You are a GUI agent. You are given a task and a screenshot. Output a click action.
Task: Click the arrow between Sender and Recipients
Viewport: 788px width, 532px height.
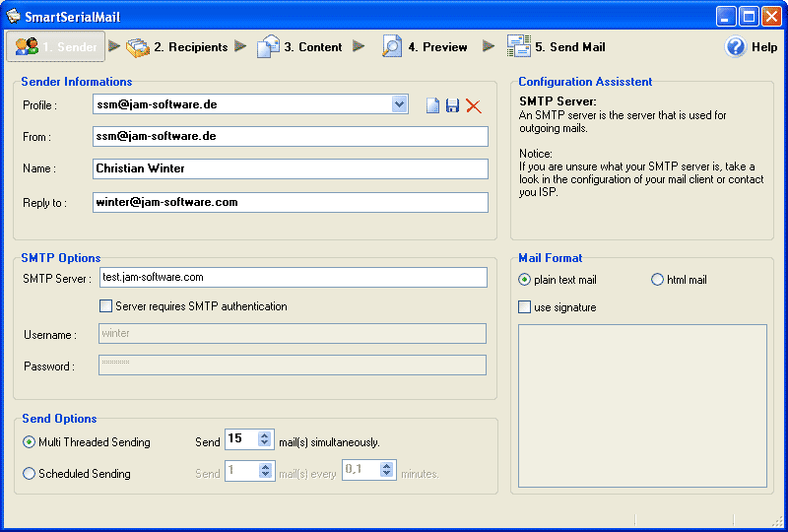114,46
